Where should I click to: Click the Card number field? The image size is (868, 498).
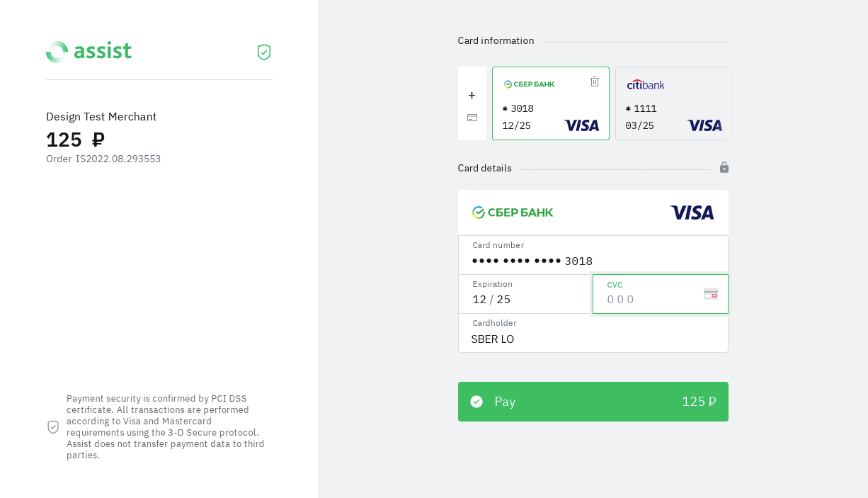click(593, 260)
